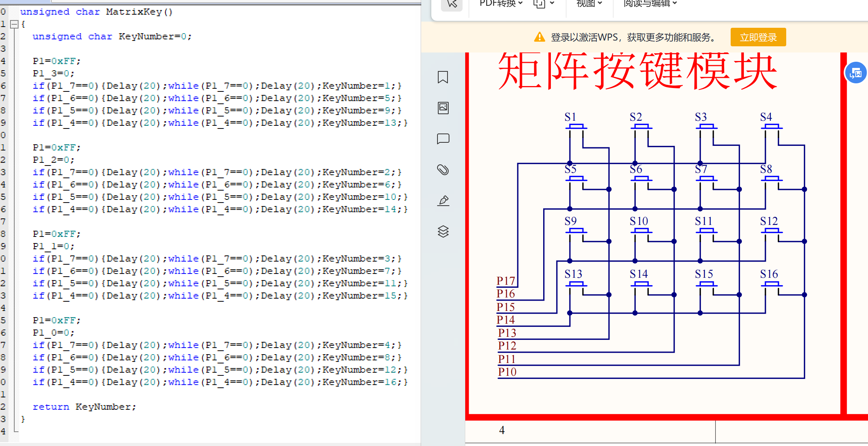Click the code line ending KeyNumber=16;
Viewport: 868px width, 446px height.
pyautogui.click(x=220, y=382)
